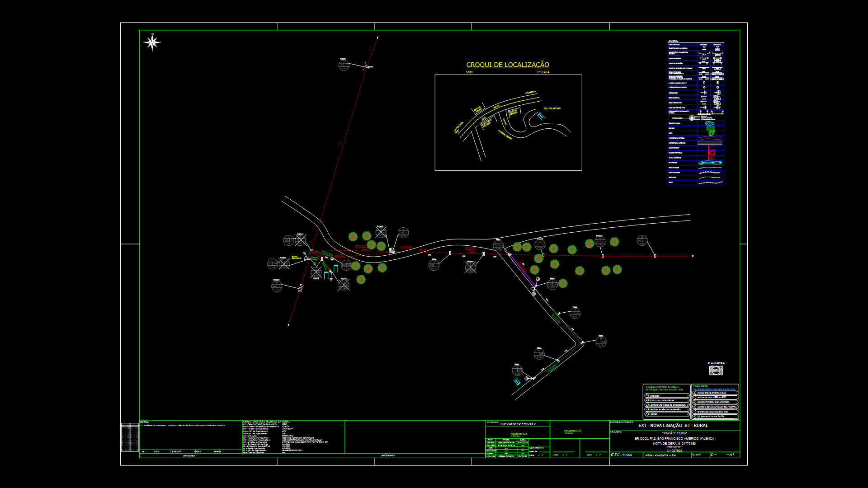Select the grounding symbol in legend
Viewport: 868px width, 488px height.
[704, 93]
